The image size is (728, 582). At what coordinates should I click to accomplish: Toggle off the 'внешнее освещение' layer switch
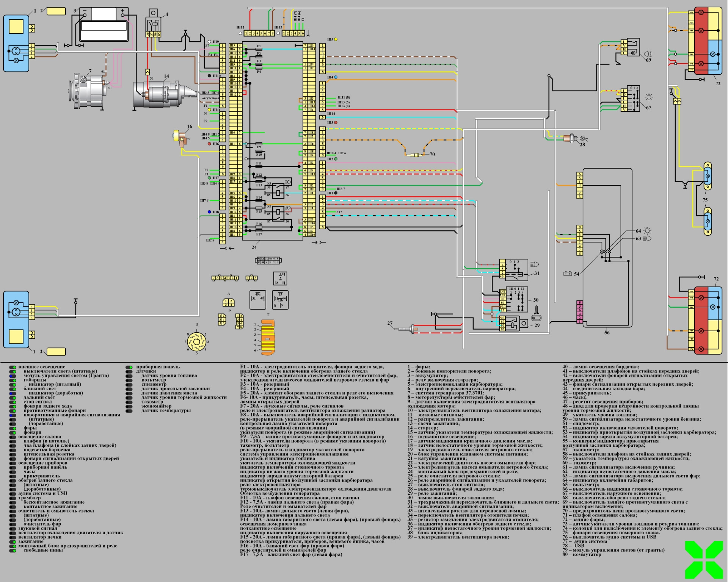(x=13, y=367)
